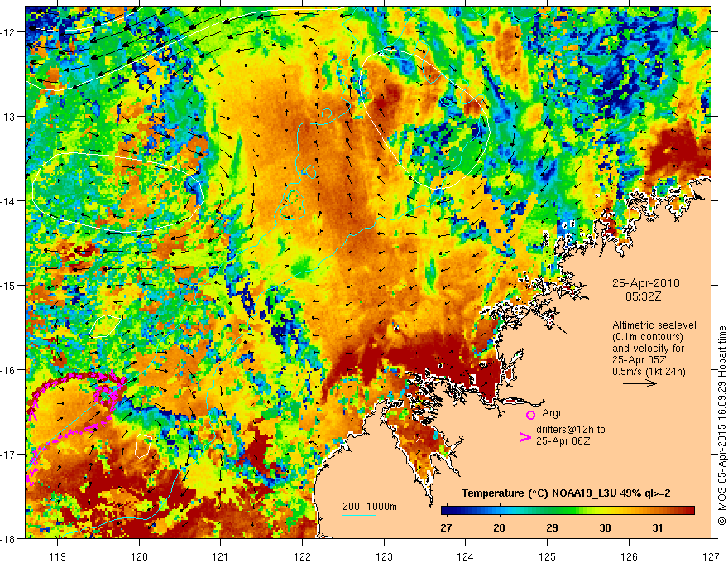728x563 pixels.
Task: Click the Temperature NOAA19_L3U colorbar title
Action: point(566,493)
